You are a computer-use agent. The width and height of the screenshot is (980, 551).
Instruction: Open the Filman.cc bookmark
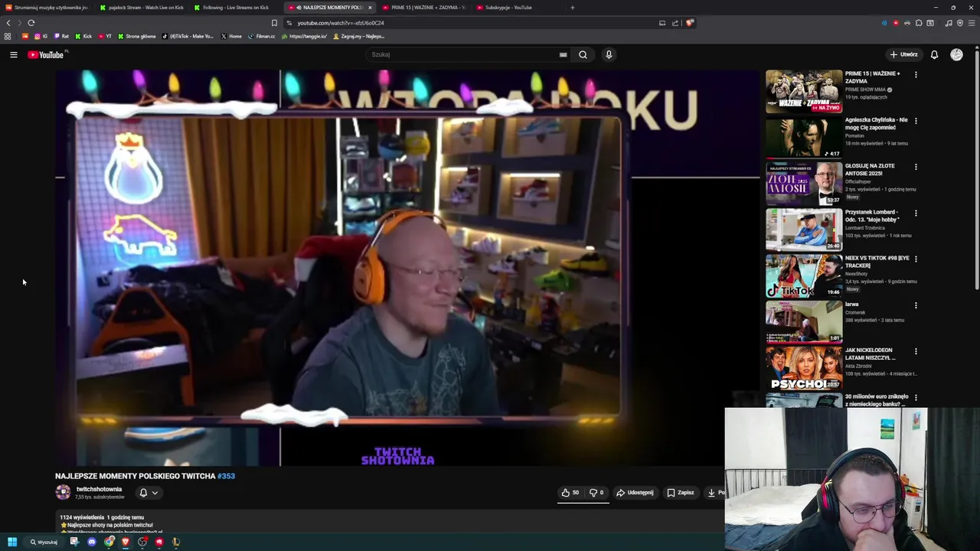[x=262, y=36]
